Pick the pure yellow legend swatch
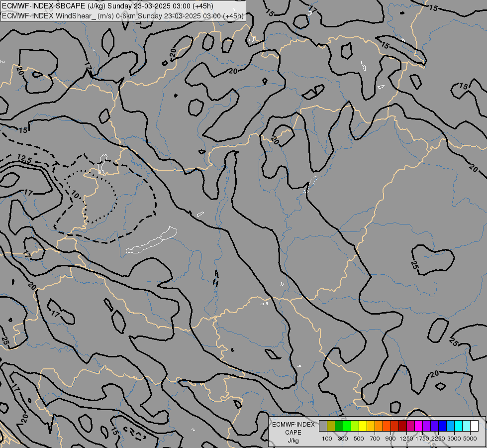Image resolution: width=487 pixels, height=448 pixels. point(363,426)
